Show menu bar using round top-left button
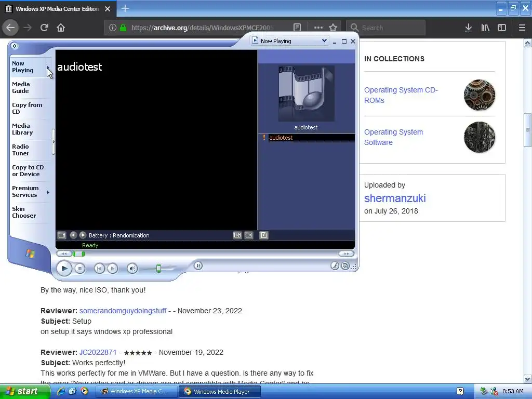The width and height of the screenshot is (532, 399). [14, 46]
